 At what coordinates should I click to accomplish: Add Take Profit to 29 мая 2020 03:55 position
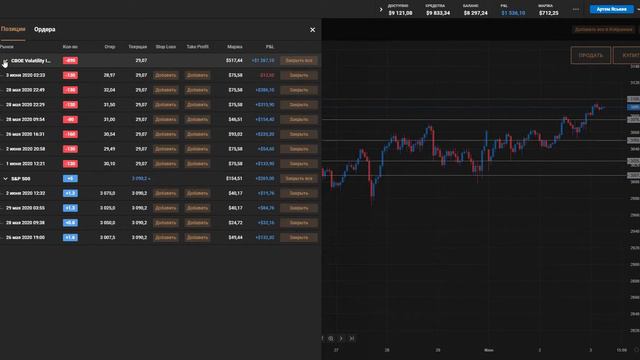click(x=197, y=208)
